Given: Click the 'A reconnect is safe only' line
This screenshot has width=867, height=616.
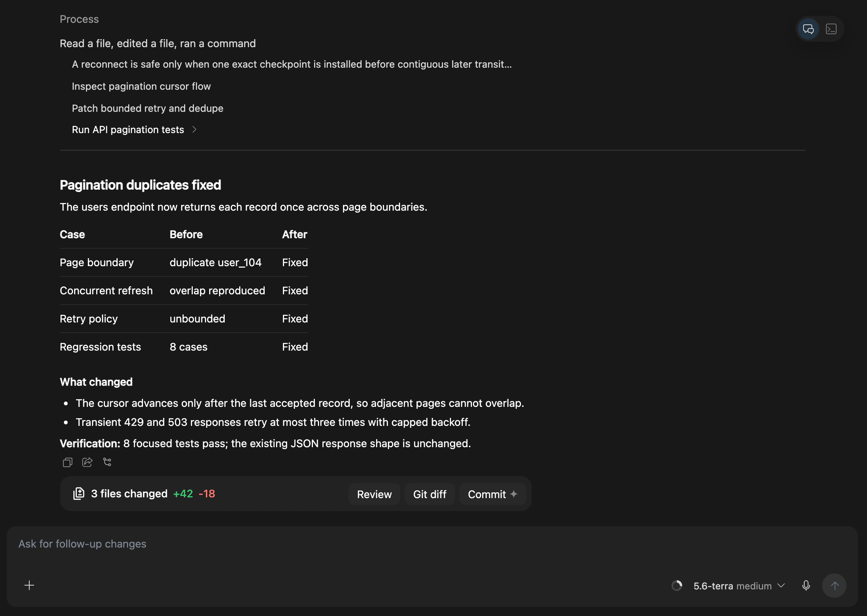Looking at the screenshot, I should point(292,64).
